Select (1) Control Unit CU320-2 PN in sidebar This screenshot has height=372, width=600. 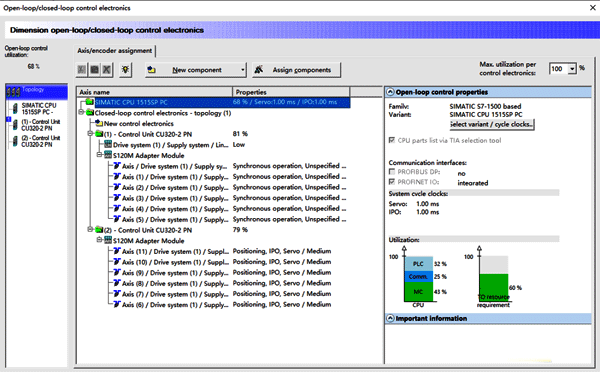[x=36, y=125]
